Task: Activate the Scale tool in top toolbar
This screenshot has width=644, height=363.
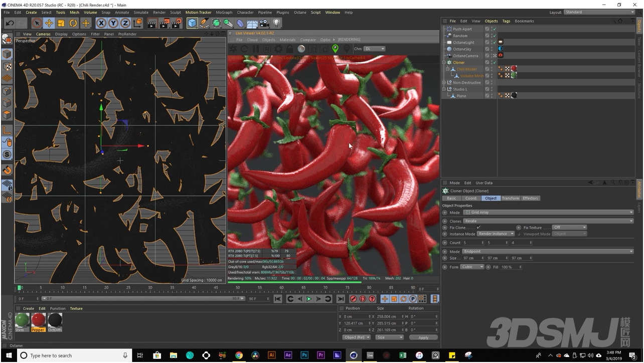Action: pos(61,23)
